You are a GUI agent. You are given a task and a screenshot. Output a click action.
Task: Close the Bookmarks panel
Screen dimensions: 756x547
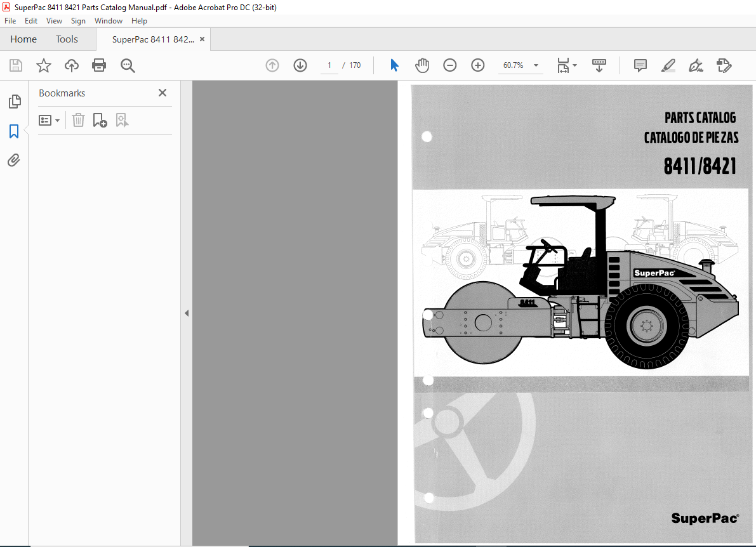tap(162, 93)
